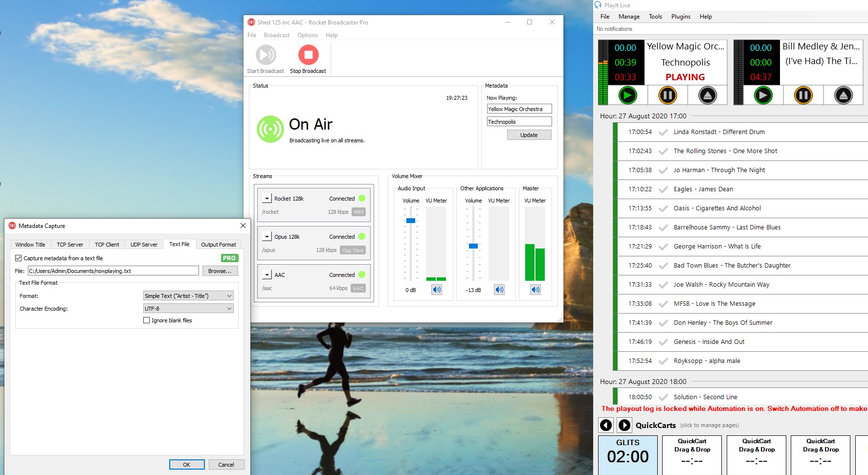Click the PRO badge in Metadata Capture
This screenshot has height=475, width=868.
229,258
